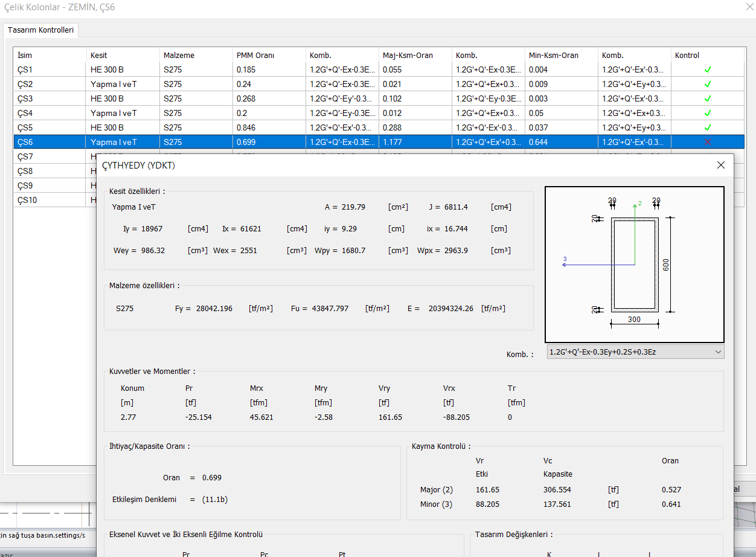Click the HE 300 B section in row ÇS1

pyautogui.click(x=107, y=69)
